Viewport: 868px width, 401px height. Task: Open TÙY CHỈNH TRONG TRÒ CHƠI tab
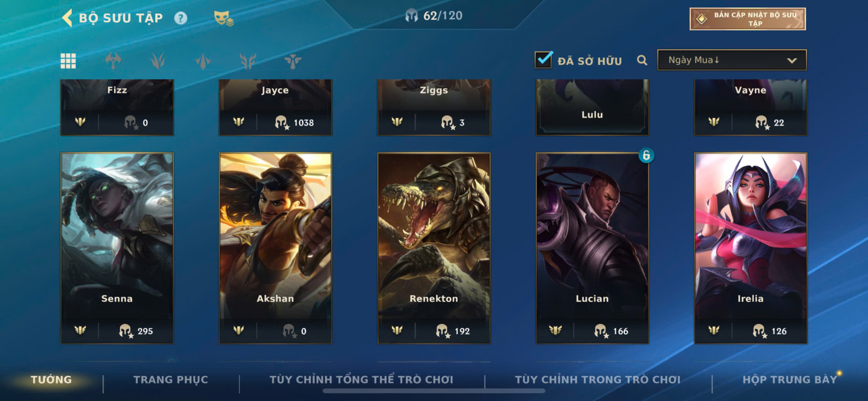pyautogui.click(x=598, y=379)
